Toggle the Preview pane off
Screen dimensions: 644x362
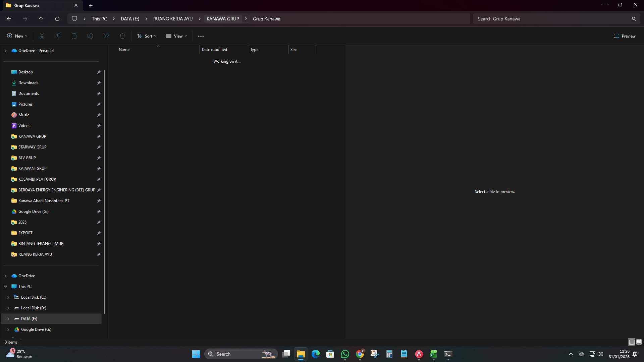tap(624, 36)
